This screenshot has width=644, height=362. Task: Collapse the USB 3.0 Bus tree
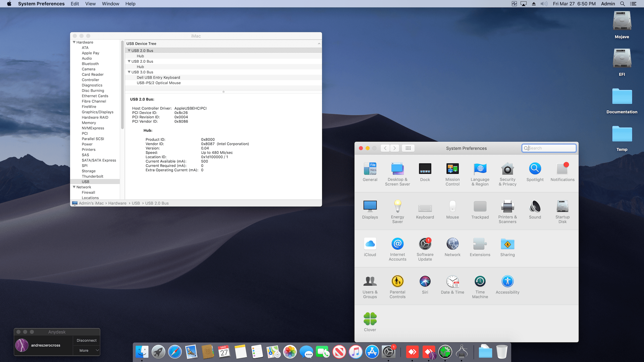point(129,72)
